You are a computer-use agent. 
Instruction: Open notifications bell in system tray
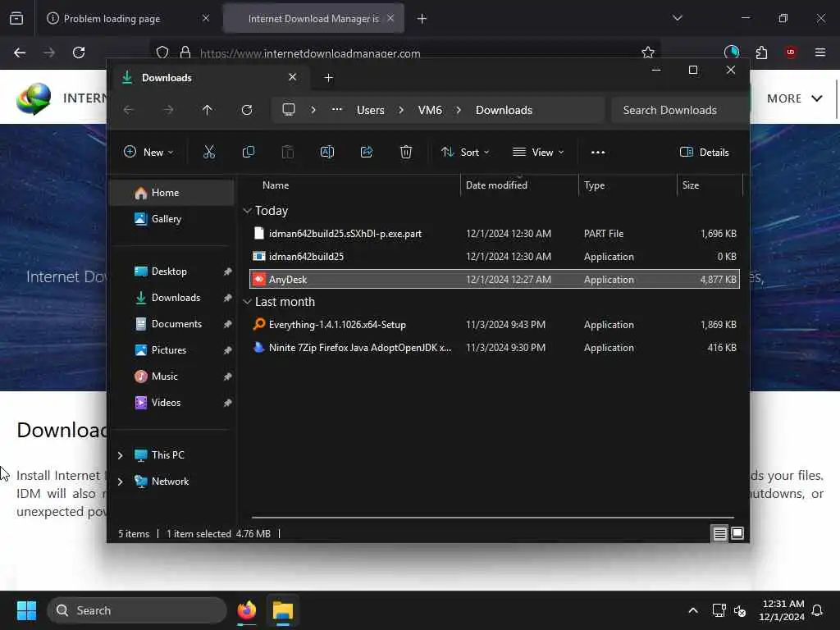click(818, 610)
